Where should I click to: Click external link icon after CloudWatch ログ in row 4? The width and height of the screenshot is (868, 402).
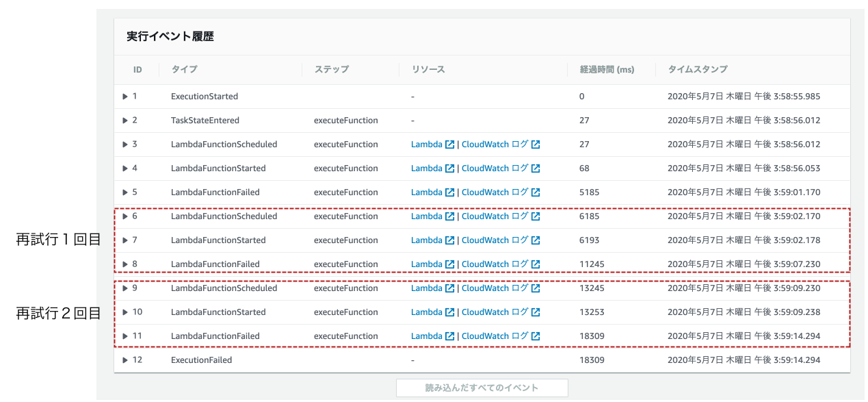[536, 168]
